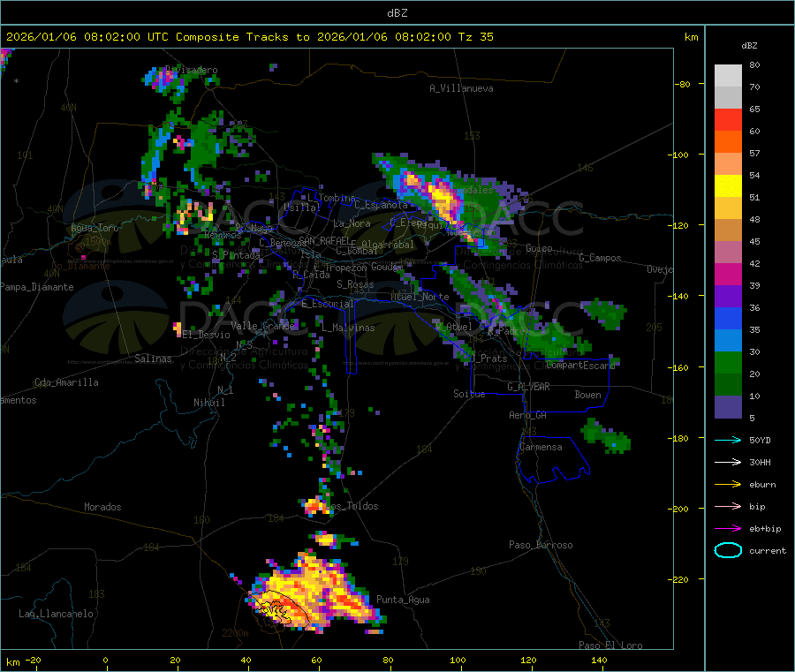Click the 'Tz 35' header text
This screenshot has width=795, height=672.
(x=475, y=36)
